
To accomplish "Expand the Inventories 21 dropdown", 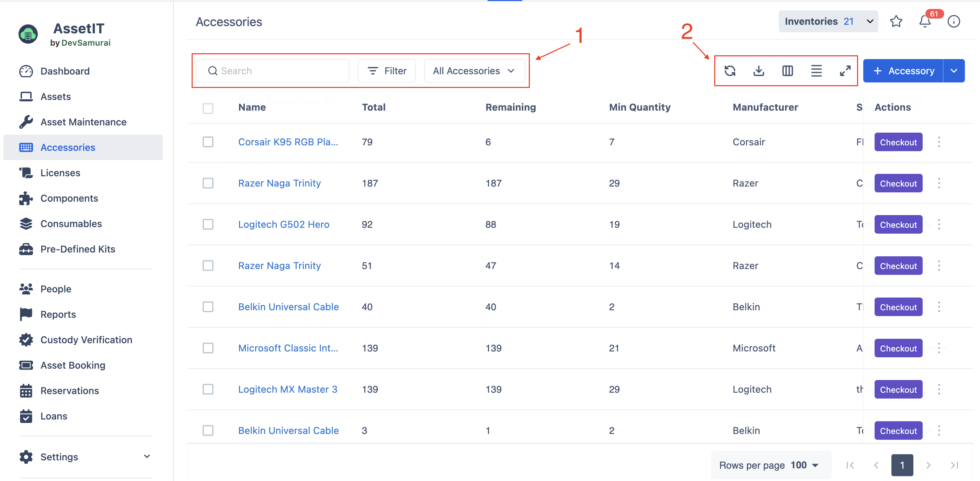I will click(x=828, y=21).
